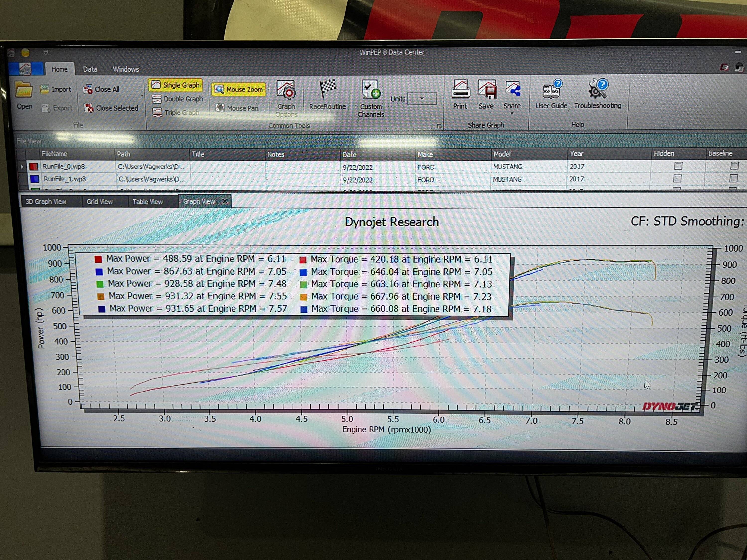Click blue color swatch of RunFile_1.wp8

pos(35,179)
